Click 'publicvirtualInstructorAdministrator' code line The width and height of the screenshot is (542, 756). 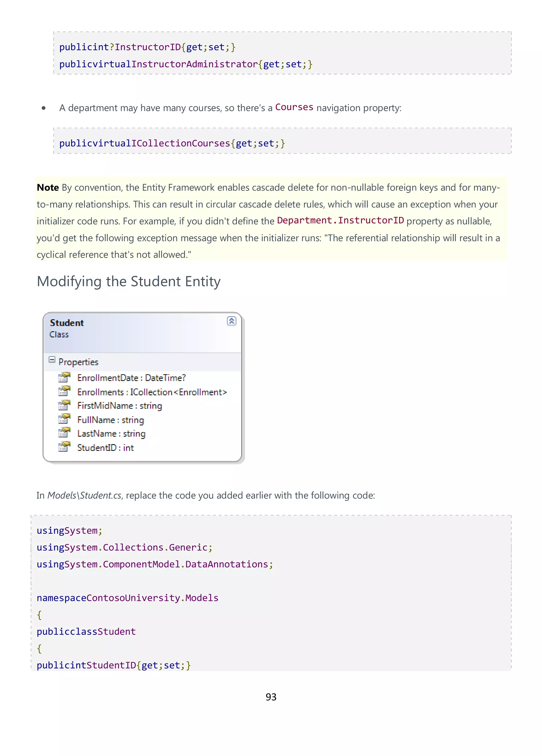(186, 64)
